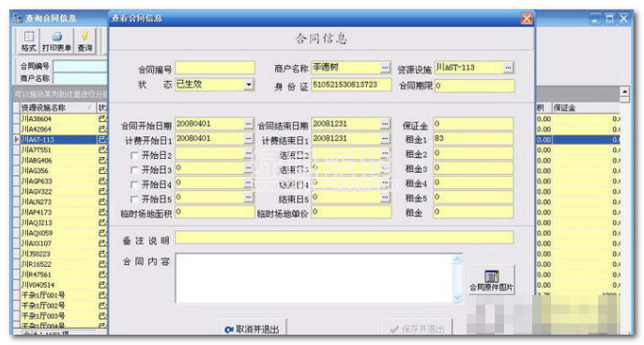Viewport: 644px width, 345px height.
Task: Select row 川R47561 in list
Action: pyautogui.click(x=58, y=274)
